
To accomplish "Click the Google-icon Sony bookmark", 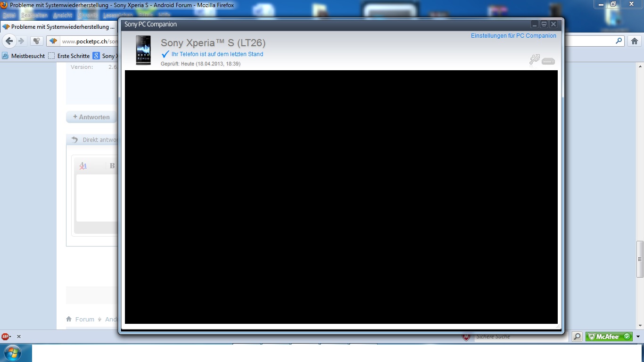I will coord(105,56).
